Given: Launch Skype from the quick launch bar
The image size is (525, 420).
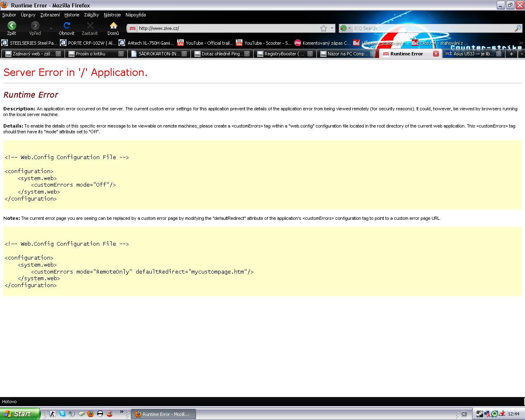Looking at the screenshot, I should pyautogui.click(x=62, y=414).
